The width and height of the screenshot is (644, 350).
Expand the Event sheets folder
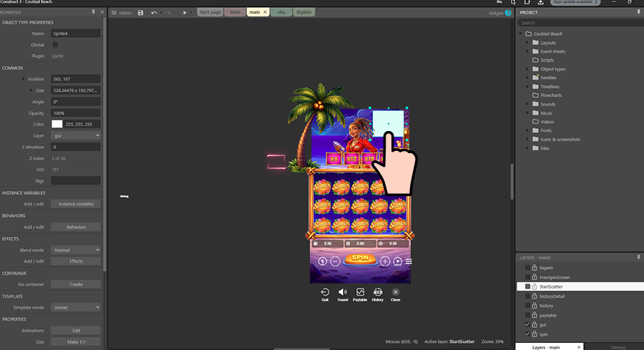528,52
